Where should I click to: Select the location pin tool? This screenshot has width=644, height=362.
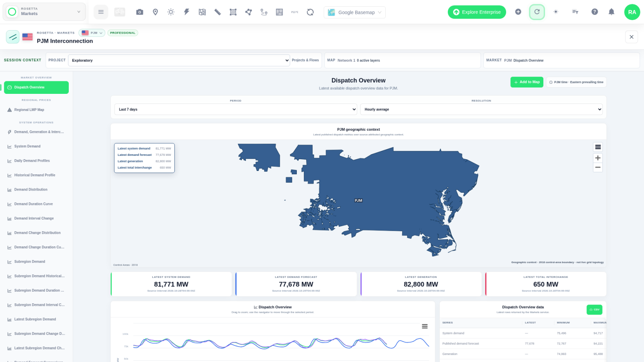coord(155,12)
